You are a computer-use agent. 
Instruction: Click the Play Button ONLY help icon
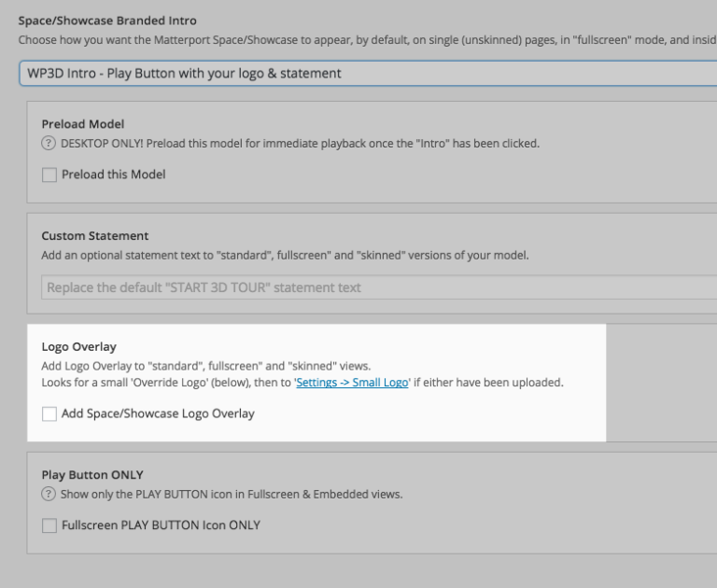(x=49, y=495)
